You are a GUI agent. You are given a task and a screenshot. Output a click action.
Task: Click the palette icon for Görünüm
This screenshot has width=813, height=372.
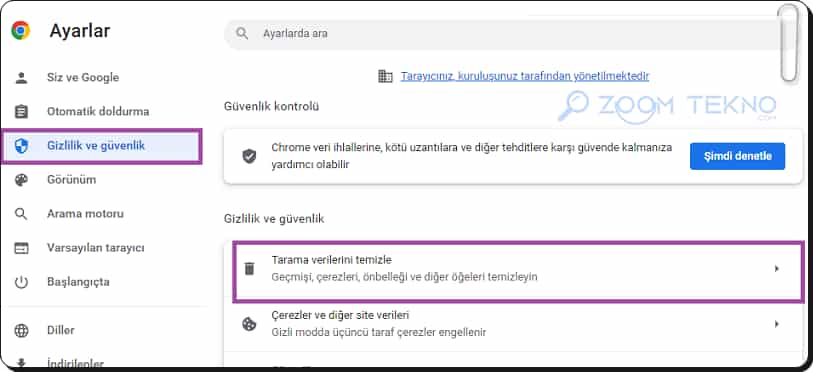coord(21,180)
